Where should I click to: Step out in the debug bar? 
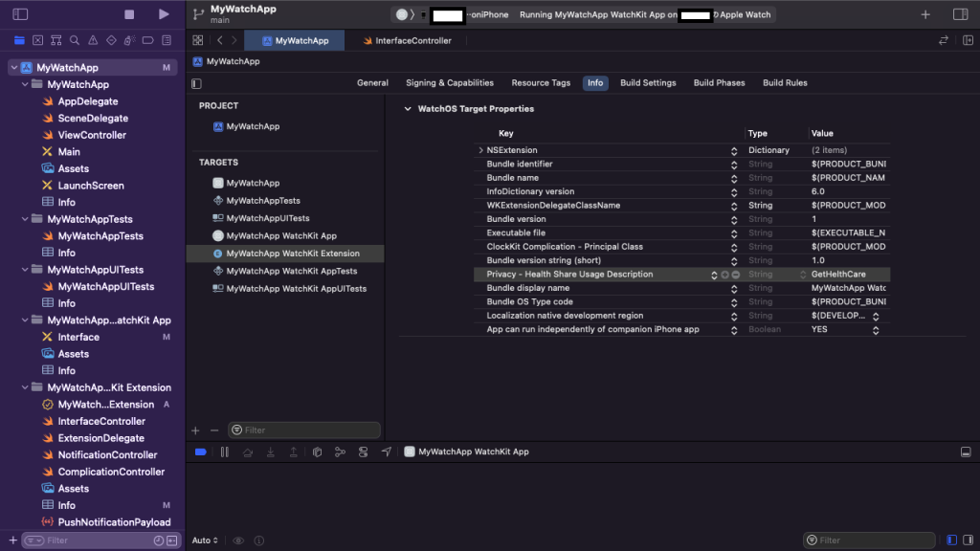tap(293, 452)
